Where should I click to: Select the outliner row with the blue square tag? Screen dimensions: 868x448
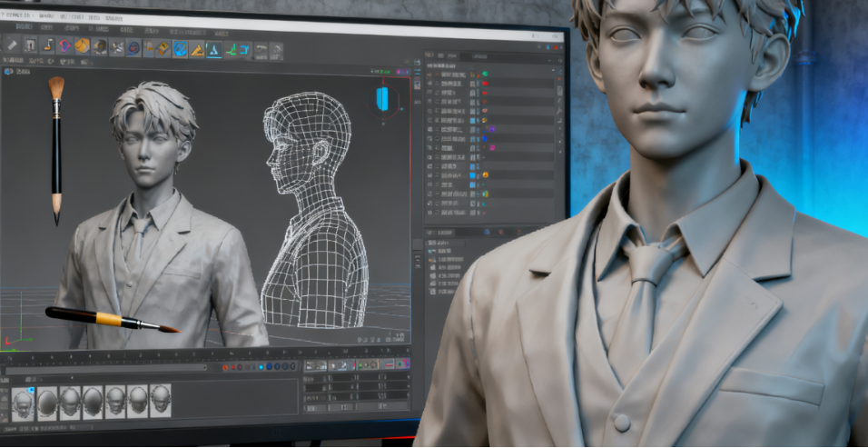point(490,138)
